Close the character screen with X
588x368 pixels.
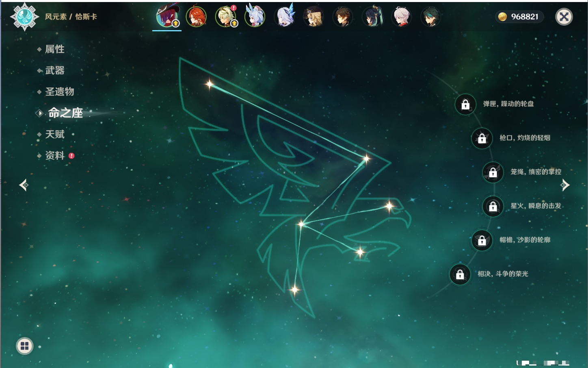tap(564, 17)
